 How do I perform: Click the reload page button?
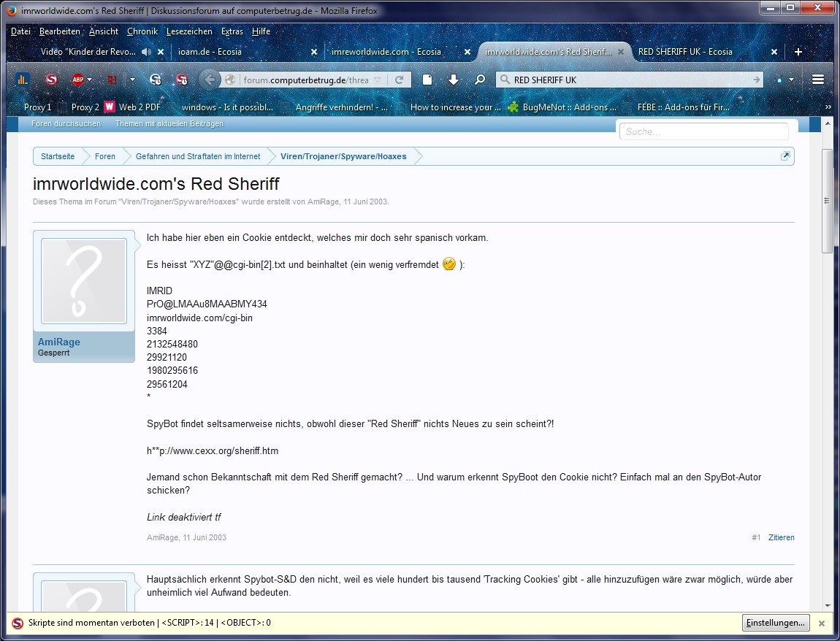[400, 80]
